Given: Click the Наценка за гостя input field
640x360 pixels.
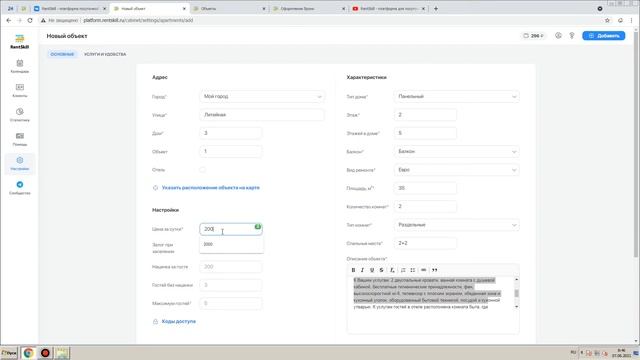Looking at the screenshot, I should (231, 267).
